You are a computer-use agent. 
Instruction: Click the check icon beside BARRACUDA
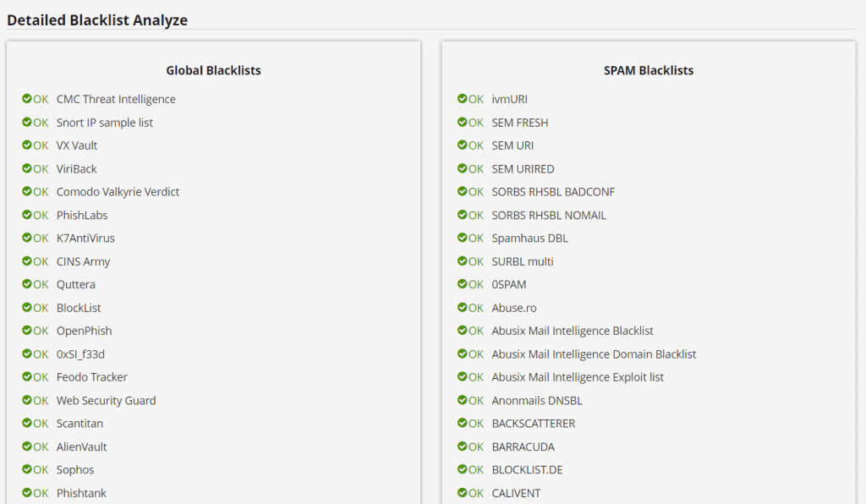[x=463, y=446]
